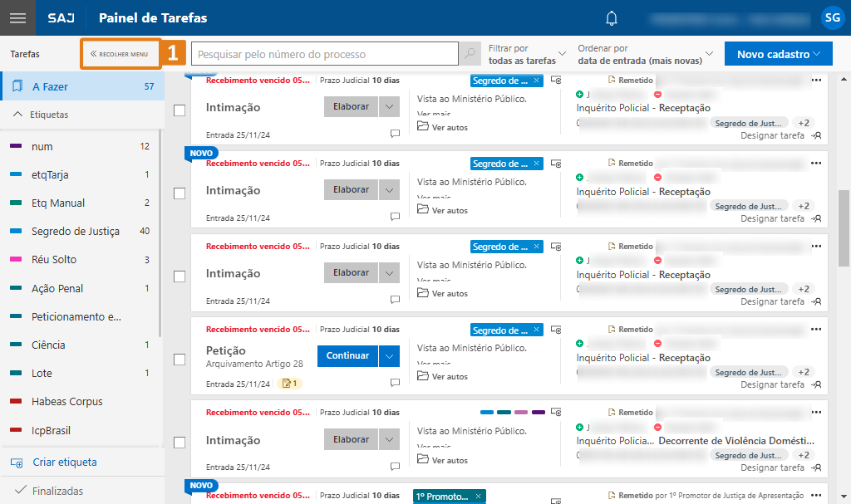Click the yellow attachment badge on the Petição card

click(x=288, y=383)
